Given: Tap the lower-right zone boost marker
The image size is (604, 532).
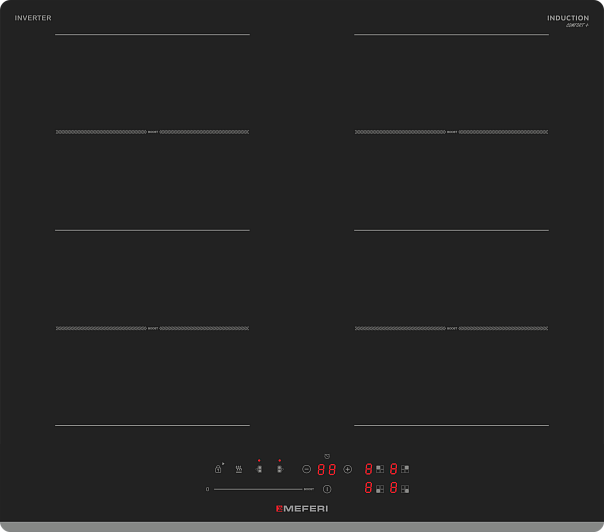Looking at the screenshot, I should tap(452, 328).
